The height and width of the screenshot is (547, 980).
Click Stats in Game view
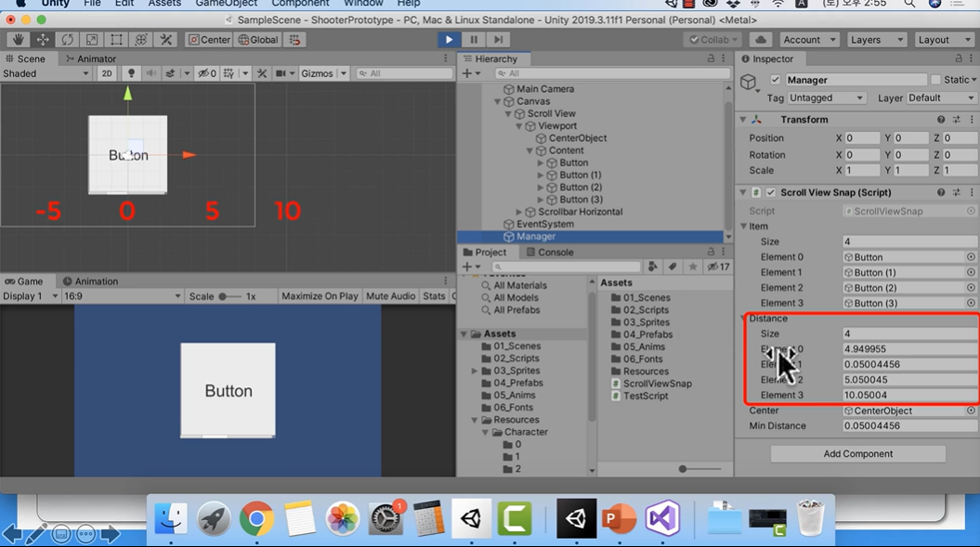point(434,295)
